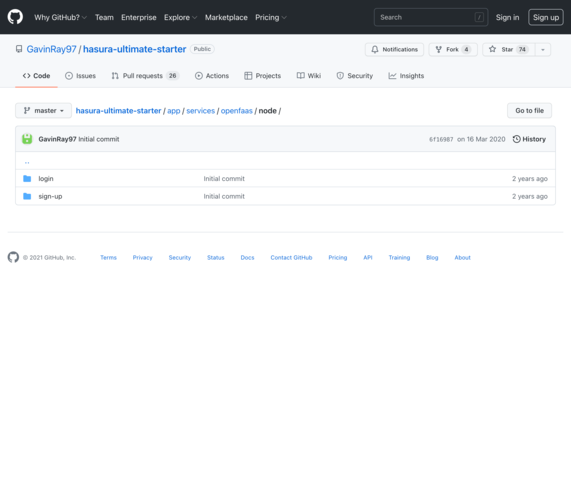
Task: Open the Star options dropdown arrow
Action: (x=543, y=50)
